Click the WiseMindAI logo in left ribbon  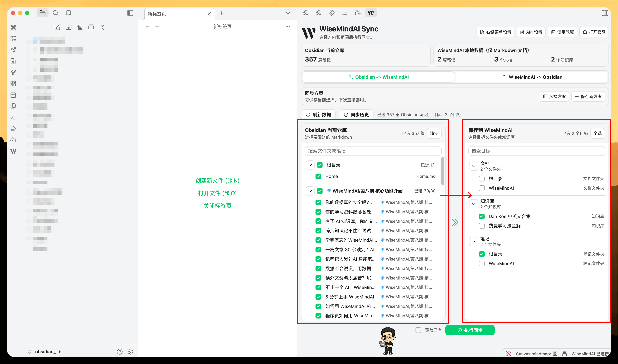pos(13,151)
